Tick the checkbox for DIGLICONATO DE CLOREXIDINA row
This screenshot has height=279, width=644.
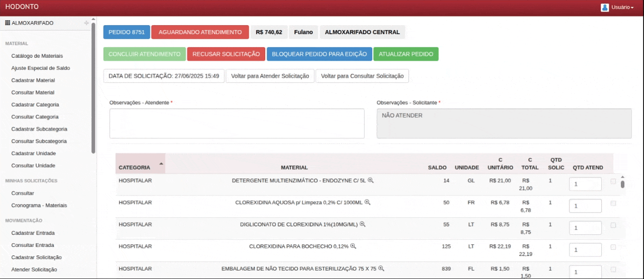pyautogui.click(x=613, y=226)
